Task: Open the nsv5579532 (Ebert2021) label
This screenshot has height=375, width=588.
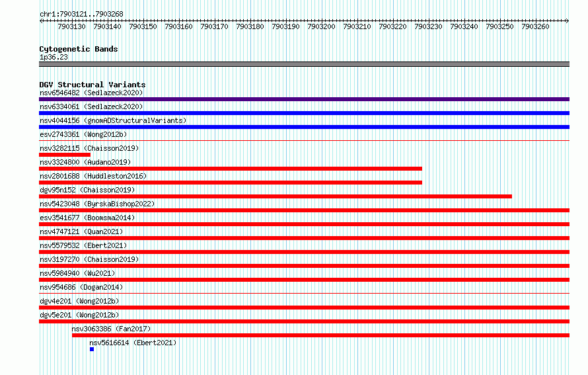Action: [83, 245]
